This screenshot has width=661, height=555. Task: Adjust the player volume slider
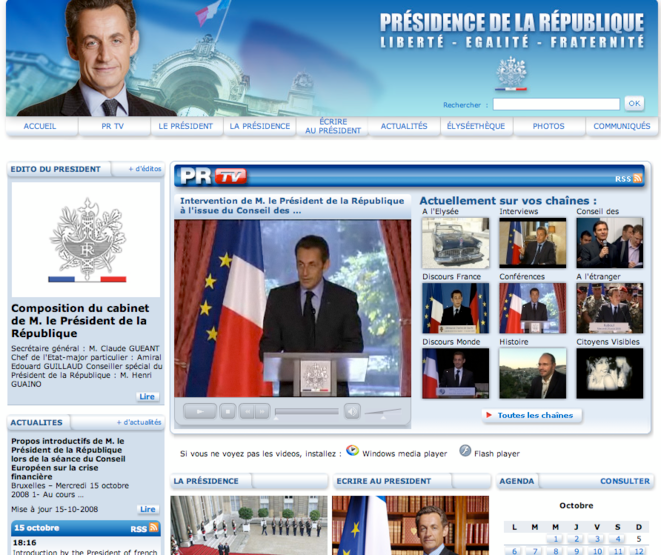(382, 412)
